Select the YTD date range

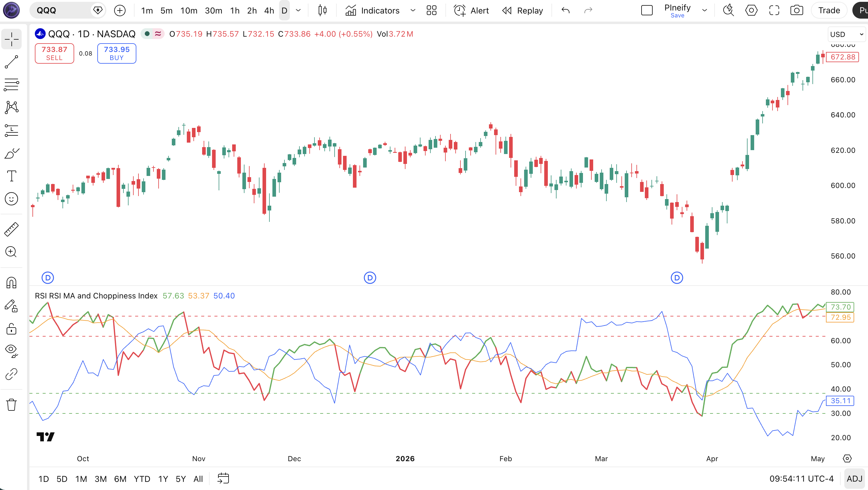tap(142, 479)
